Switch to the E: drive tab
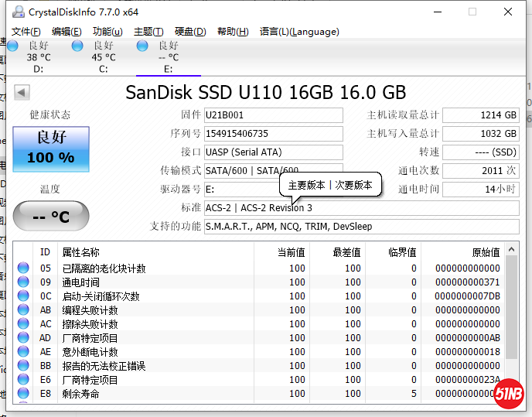This screenshot has height=417, width=532. tap(168, 57)
